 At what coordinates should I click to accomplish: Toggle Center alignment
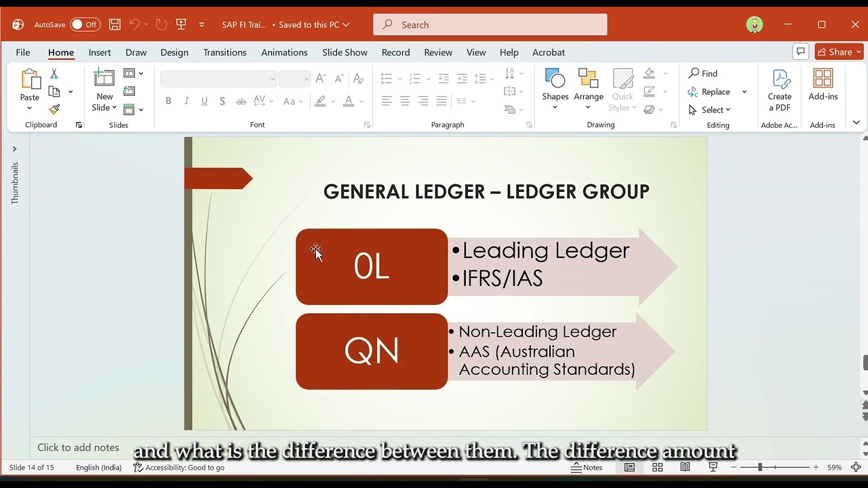pos(405,101)
